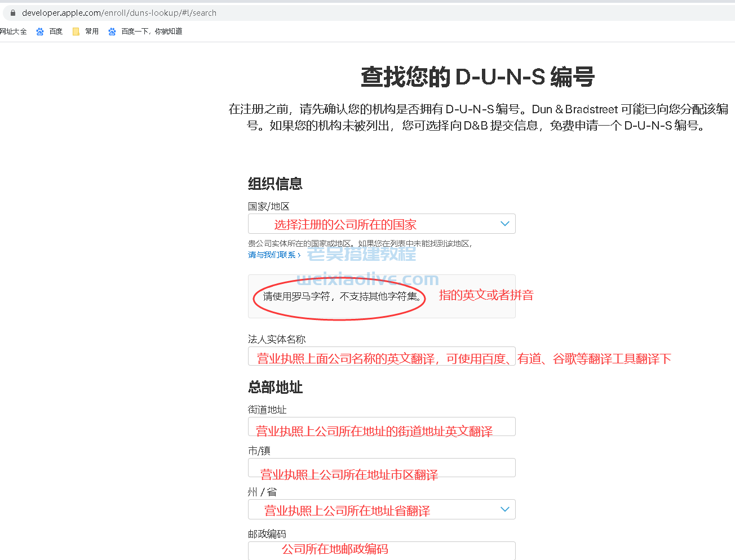Click the 网址大全 bookmark
The width and height of the screenshot is (735, 560).
(13, 31)
